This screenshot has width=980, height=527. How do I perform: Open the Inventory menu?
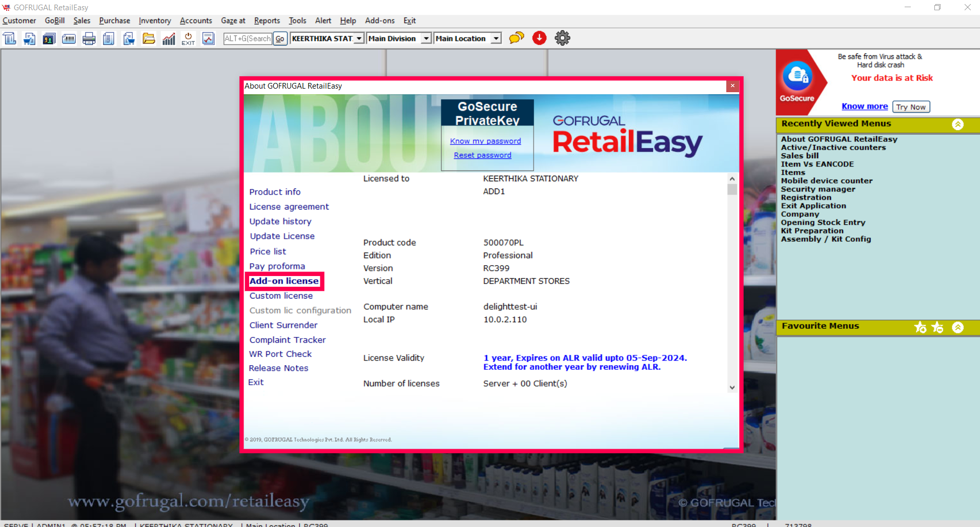[155, 20]
